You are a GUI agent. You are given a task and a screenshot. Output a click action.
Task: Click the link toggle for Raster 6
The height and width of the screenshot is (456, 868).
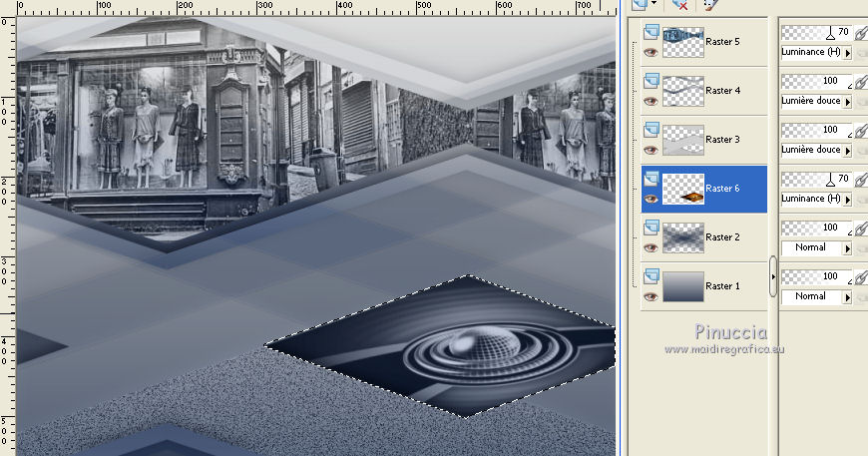pos(863,182)
